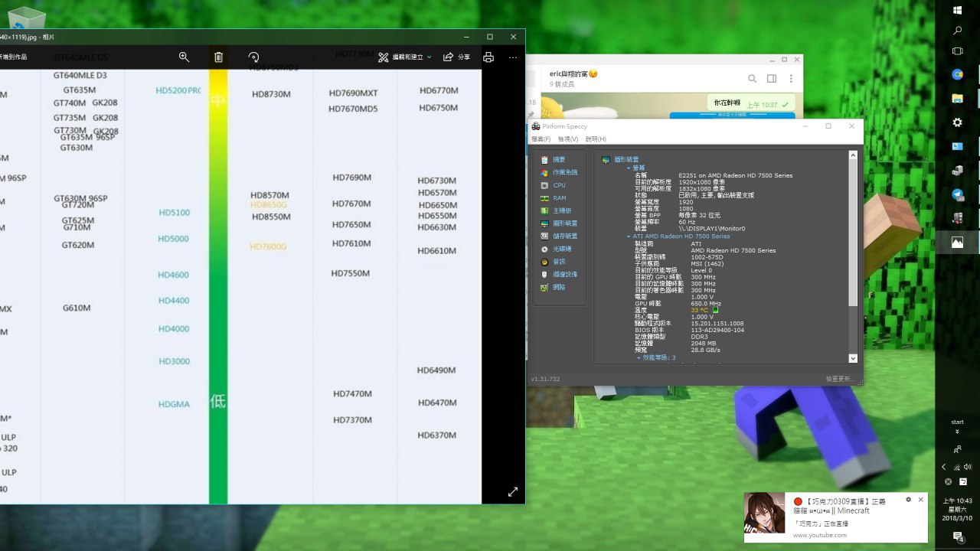Screen dimensions: 980x551
Task: Expand the 效能等級: 3 node
Action: [639, 357]
